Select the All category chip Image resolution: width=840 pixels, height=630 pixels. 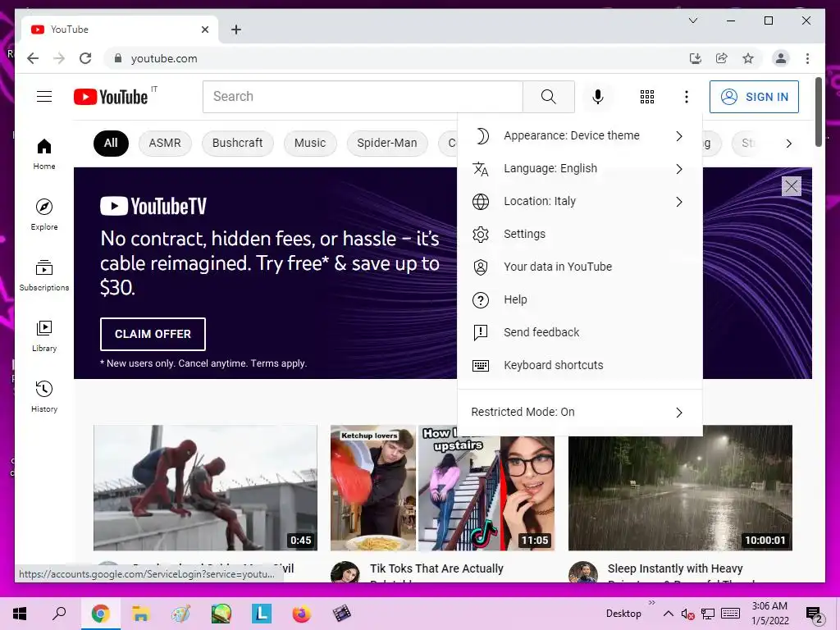tap(111, 143)
